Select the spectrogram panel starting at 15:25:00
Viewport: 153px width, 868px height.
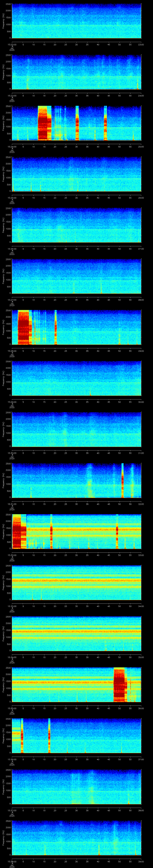point(76,174)
